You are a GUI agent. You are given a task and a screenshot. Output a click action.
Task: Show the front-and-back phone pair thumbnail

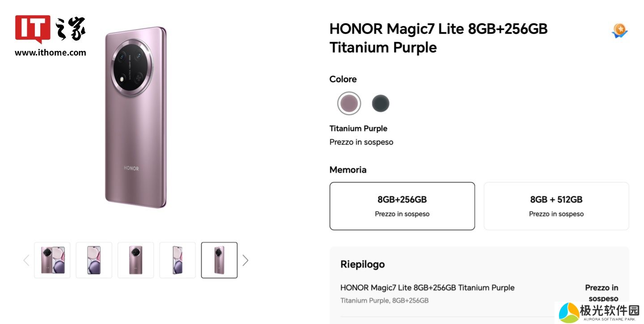(x=52, y=260)
